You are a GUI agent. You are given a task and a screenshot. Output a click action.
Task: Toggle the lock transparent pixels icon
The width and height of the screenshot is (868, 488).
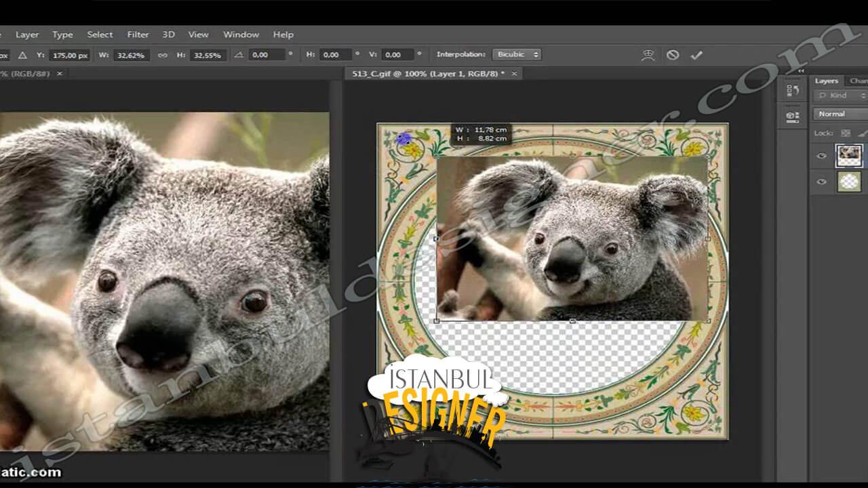click(846, 133)
